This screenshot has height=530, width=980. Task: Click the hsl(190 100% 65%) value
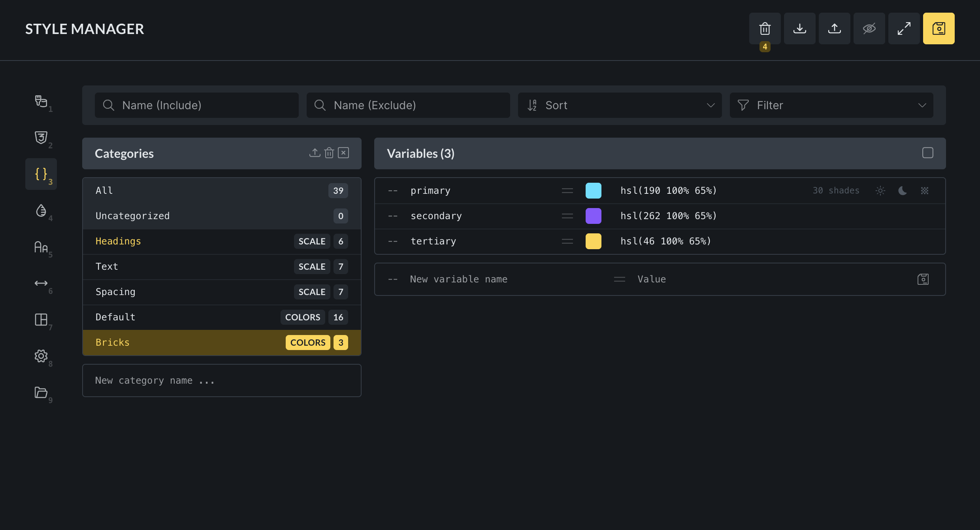[x=669, y=191]
